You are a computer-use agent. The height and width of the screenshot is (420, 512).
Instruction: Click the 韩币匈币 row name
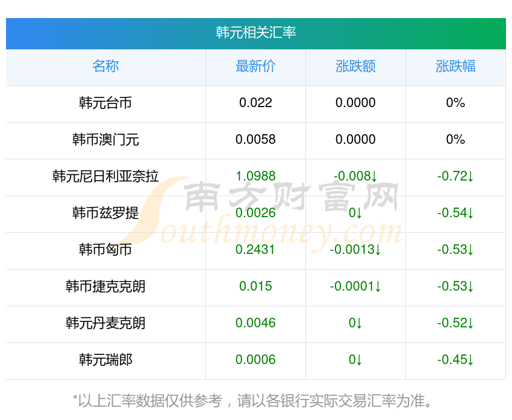tap(105, 250)
